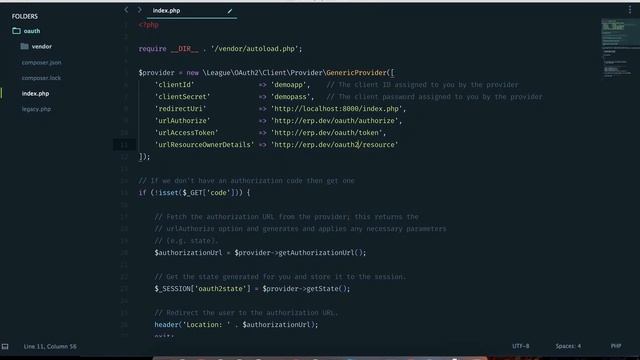Click the 'clientSecret' array key
This screenshot has width=640, height=360.
(182, 97)
